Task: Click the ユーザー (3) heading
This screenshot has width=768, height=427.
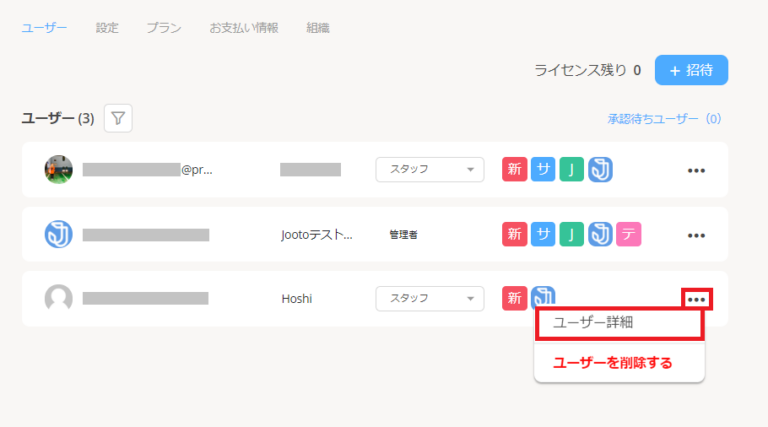Action: pyautogui.click(x=58, y=119)
